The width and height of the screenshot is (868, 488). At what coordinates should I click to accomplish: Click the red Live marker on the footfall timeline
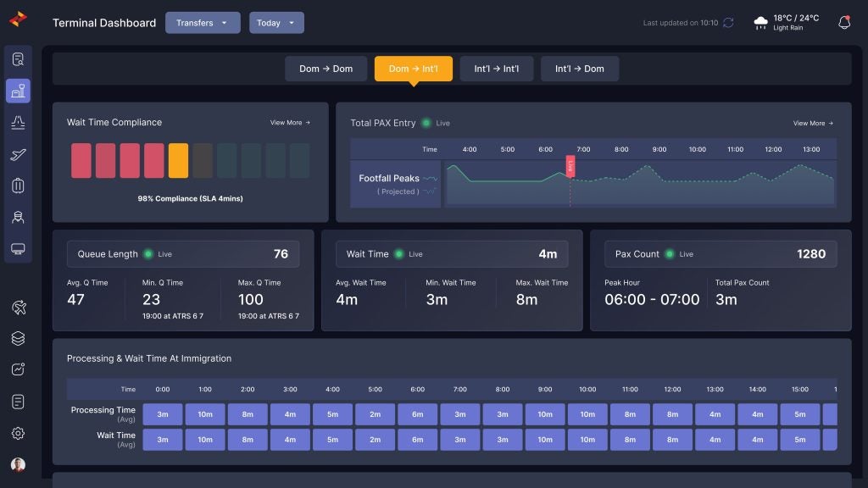[570, 165]
